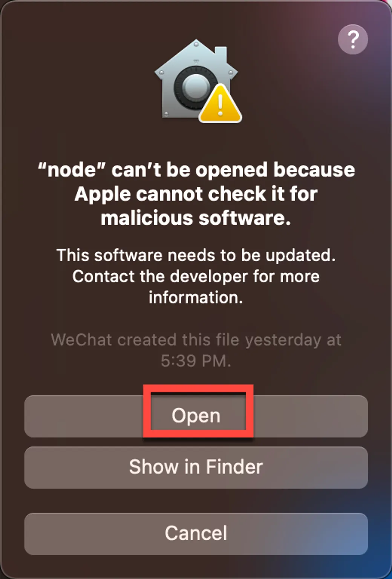Viewport: 392px width, 579px height.
Task: Click the Gatekeeper house security icon
Action: 197,80
